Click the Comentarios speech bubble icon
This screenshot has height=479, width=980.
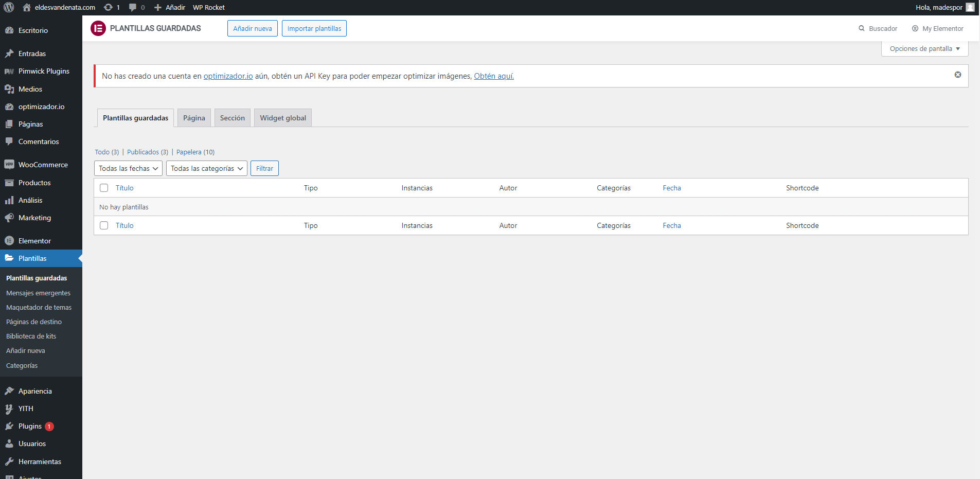(9, 141)
